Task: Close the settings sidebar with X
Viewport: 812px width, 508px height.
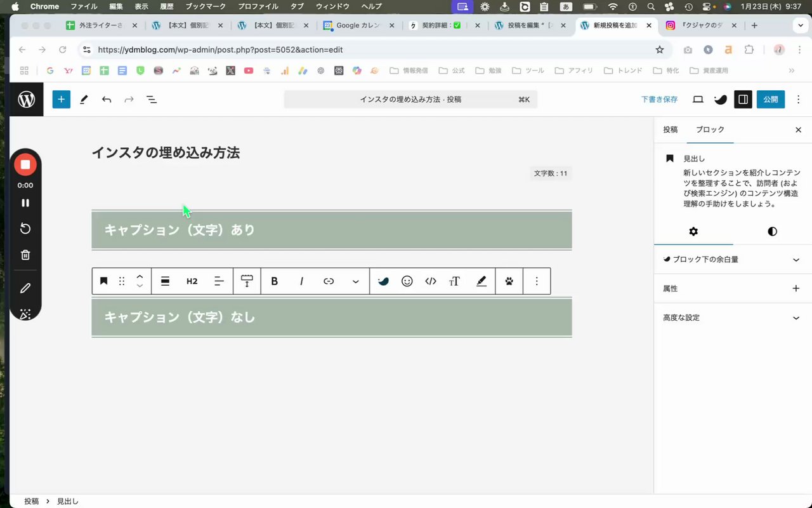Action: [x=798, y=130]
